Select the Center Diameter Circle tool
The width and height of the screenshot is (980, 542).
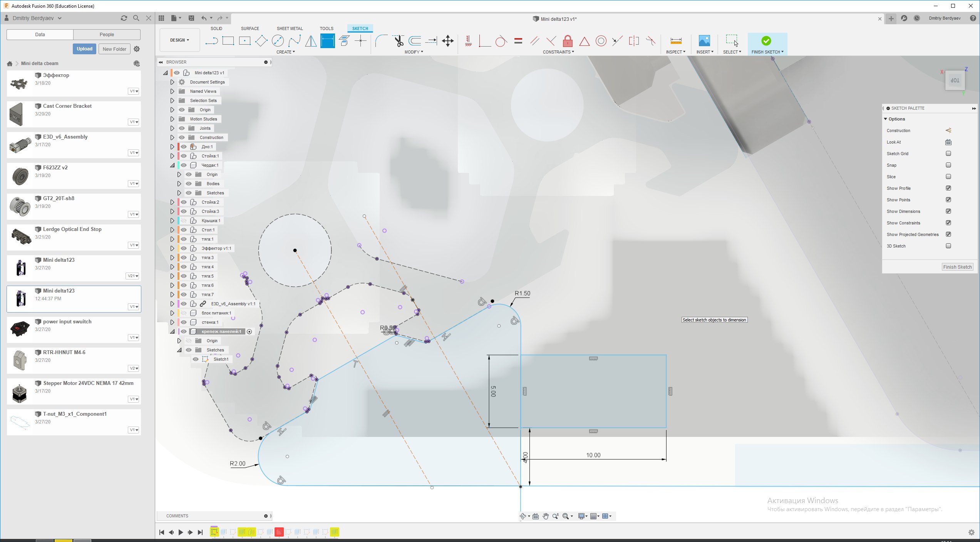point(278,41)
